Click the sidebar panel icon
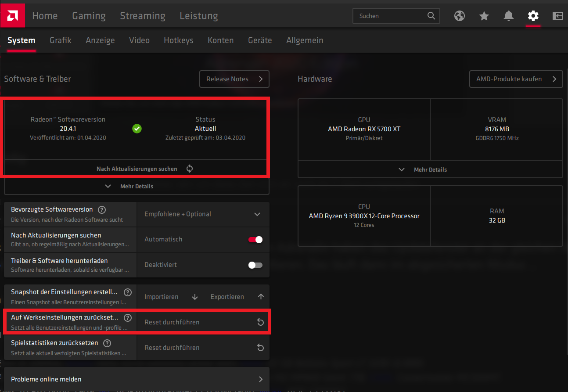Image resolution: width=568 pixels, height=392 pixels. click(x=557, y=16)
